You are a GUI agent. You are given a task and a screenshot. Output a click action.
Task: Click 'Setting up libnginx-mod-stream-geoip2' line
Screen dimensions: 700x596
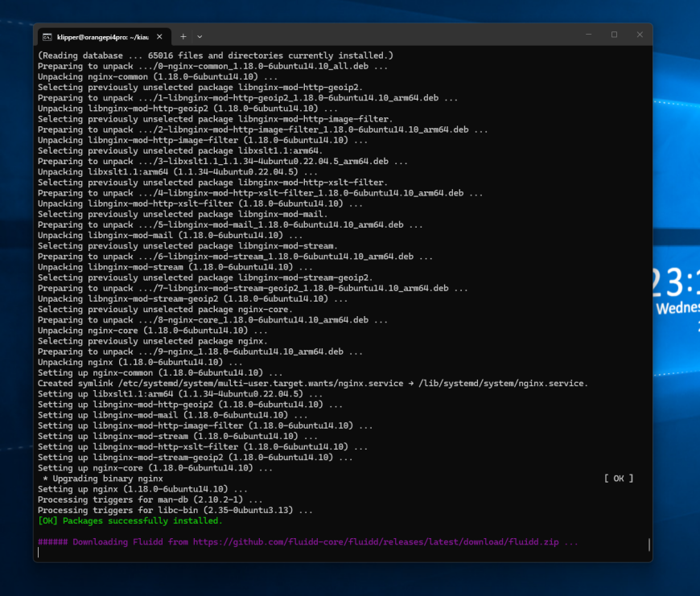click(x=195, y=458)
